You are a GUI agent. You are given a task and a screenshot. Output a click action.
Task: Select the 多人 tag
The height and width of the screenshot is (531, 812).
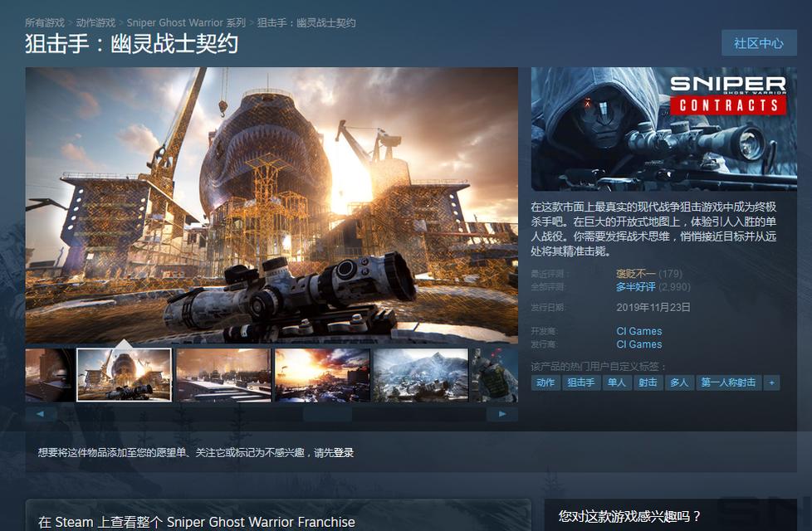click(x=679, y=382)
